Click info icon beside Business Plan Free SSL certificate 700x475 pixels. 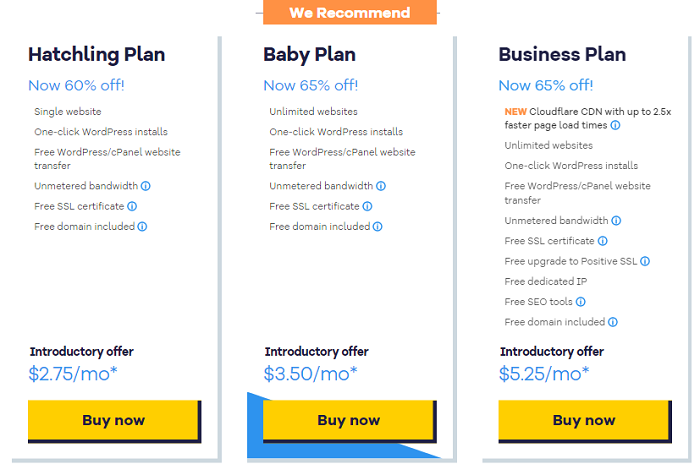coord(603,241)
